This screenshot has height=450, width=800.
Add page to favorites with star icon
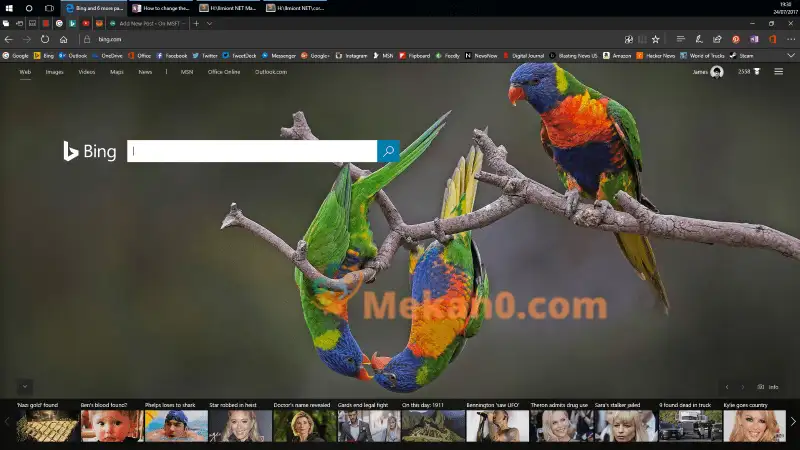click(656, 39)
